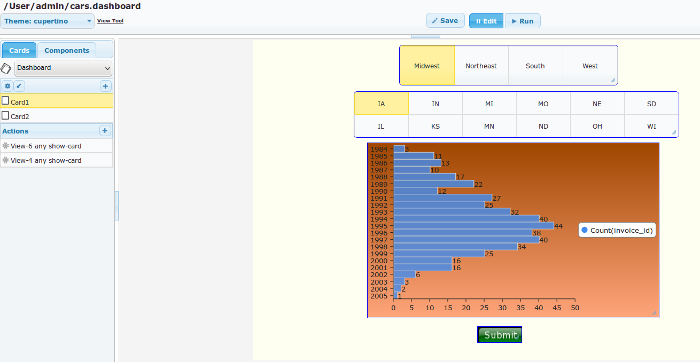Expand the Dashboard combo box

63,68
